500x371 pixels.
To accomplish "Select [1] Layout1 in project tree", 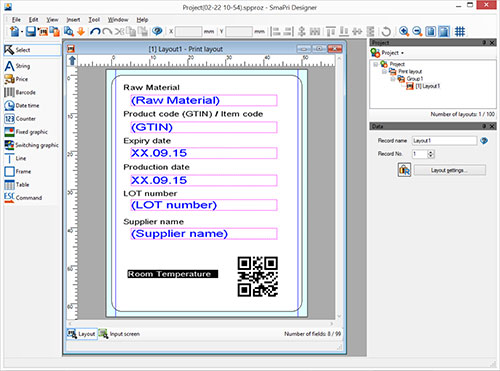I will coord(427,86).
